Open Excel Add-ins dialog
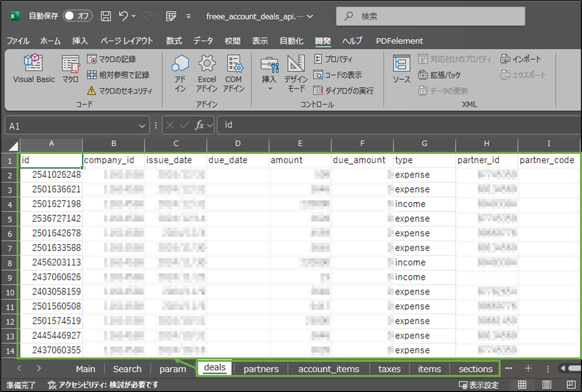582x392 pixels. click(207, 73)
